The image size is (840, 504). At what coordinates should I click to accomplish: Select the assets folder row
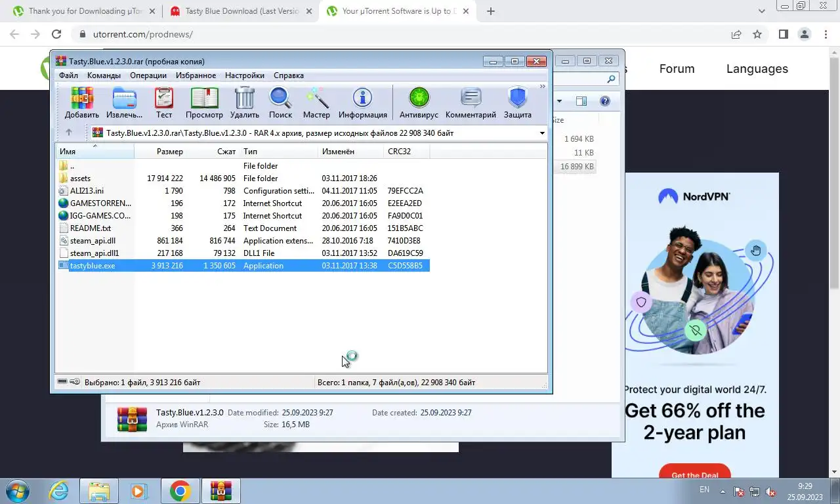point(243,178)
